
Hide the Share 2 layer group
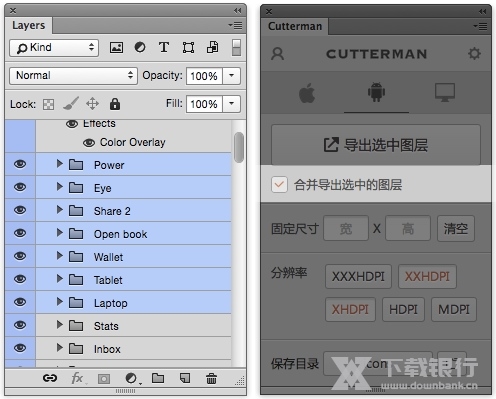(20, 210)
